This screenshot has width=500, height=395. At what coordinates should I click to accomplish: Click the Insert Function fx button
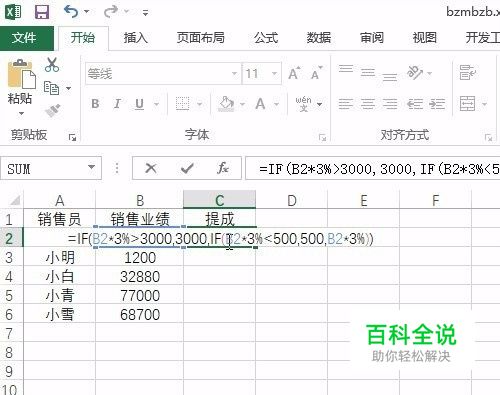pyautogui.click(x=222, y=168)
